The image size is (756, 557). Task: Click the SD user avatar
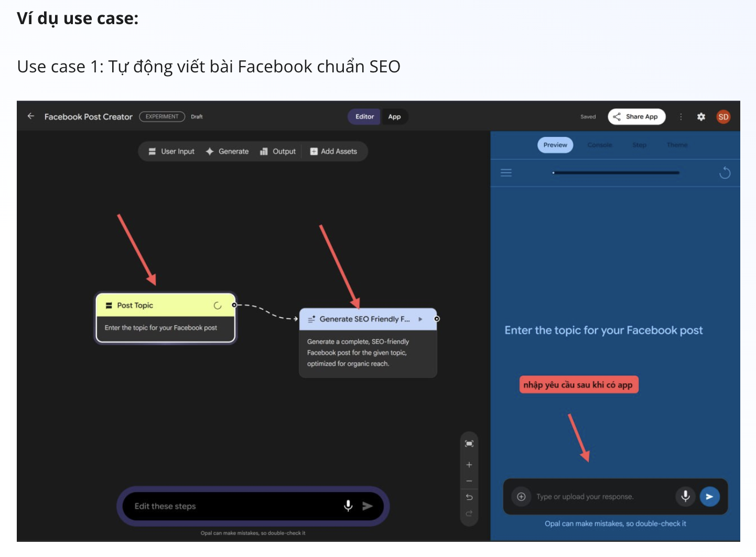coord(723,117)
